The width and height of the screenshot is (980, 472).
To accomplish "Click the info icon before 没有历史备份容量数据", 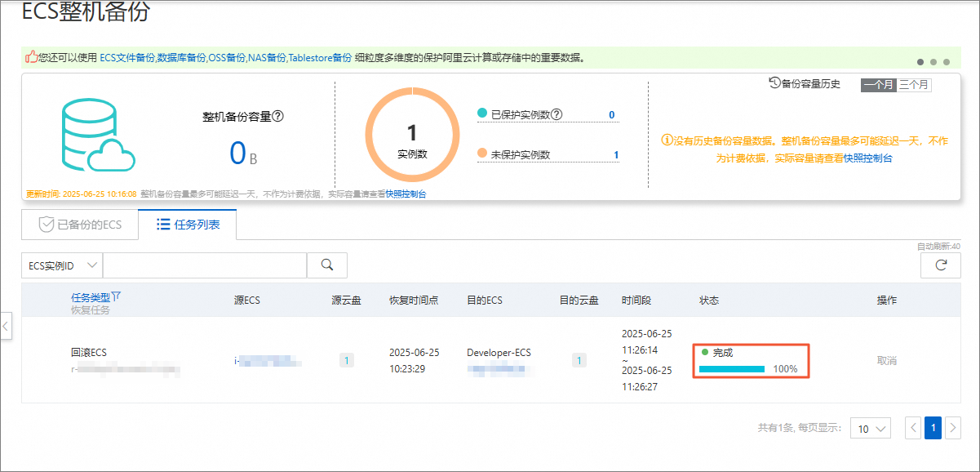I will click(x=666, y=141).
